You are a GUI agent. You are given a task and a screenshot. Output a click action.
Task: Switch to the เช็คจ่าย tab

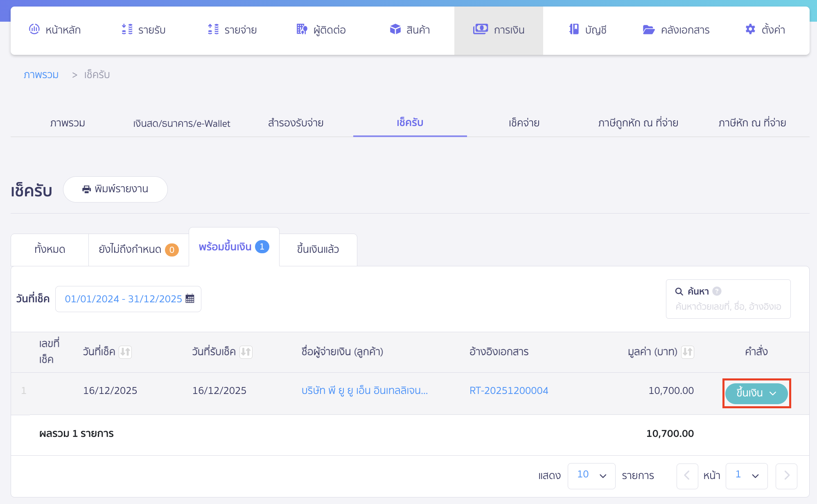click(523, 122)
